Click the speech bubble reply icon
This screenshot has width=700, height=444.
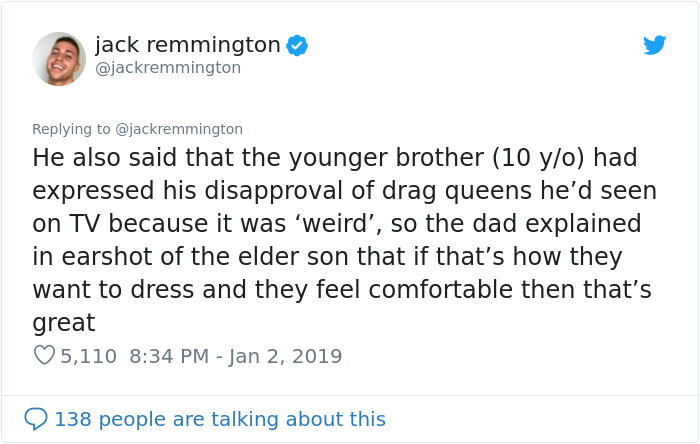(x=36, y=419)
